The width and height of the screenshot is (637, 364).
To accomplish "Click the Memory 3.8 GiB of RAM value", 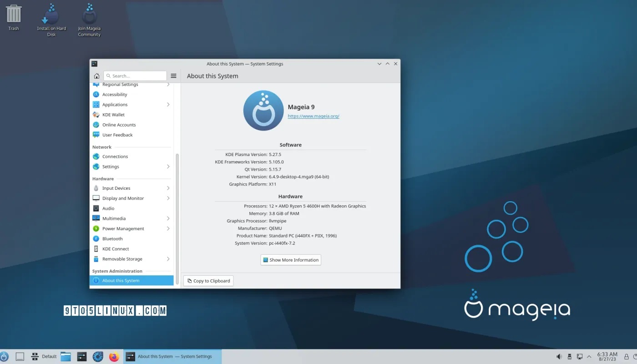I will coord(284,213).
